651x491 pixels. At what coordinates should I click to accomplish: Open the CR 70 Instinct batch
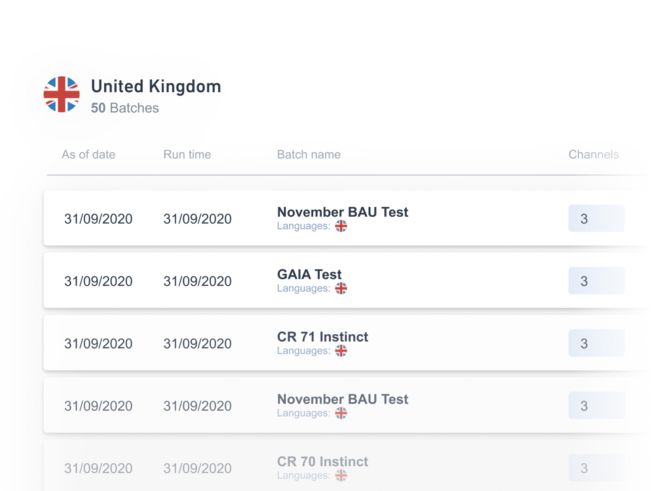tap(322, 462)
